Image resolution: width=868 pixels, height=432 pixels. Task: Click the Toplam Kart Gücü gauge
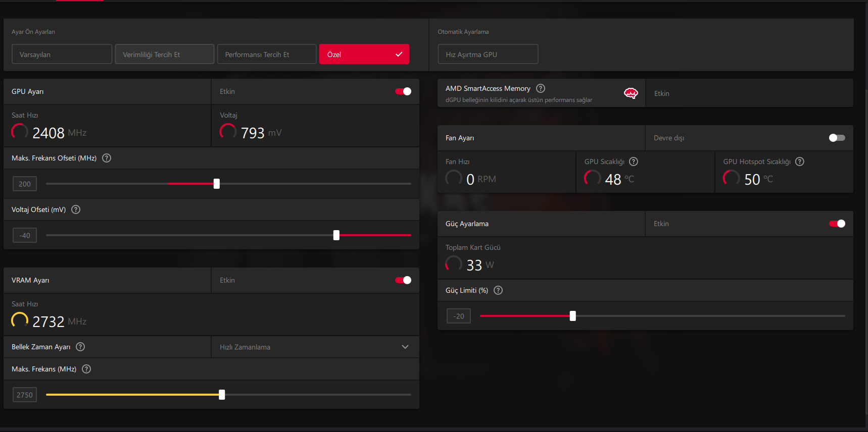454,264
